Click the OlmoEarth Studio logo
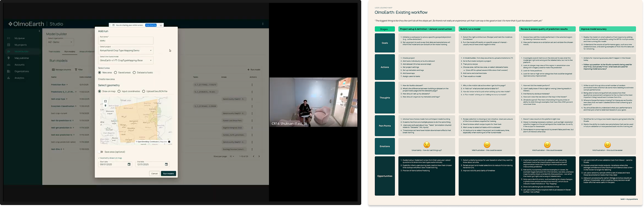 36,24
